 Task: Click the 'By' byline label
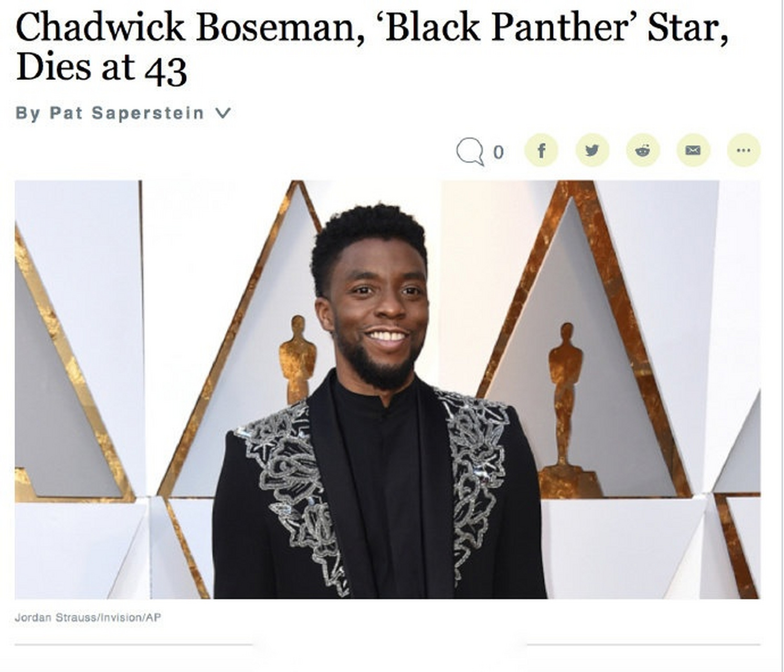[x=28, y=113]
